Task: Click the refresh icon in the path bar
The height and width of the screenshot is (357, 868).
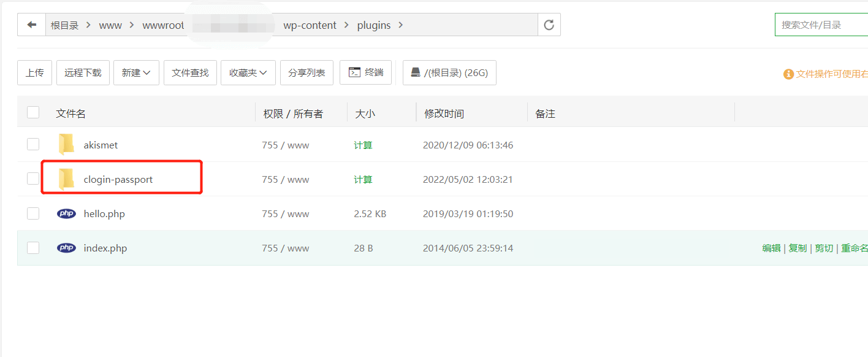Action: [549, 25]
